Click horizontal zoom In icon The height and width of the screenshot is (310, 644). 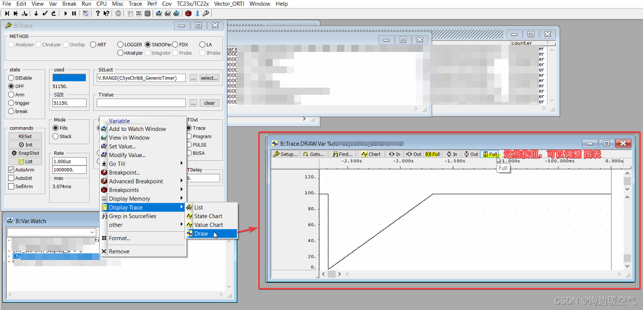[x=394, y=154]
